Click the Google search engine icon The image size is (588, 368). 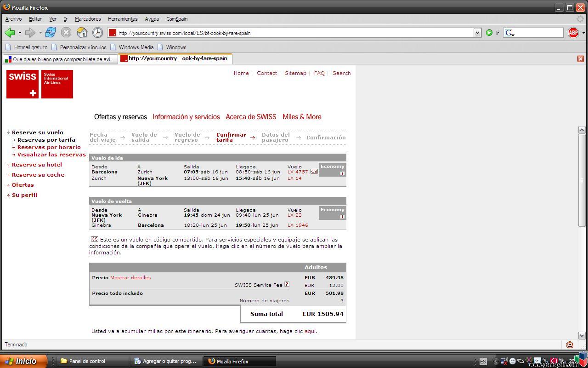tap(509, 33)
